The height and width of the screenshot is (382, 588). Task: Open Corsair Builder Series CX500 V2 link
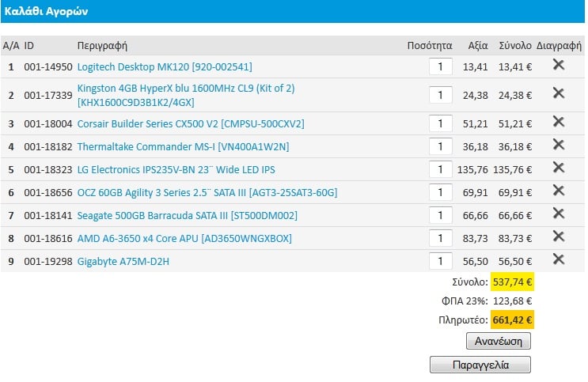[191, 123]
